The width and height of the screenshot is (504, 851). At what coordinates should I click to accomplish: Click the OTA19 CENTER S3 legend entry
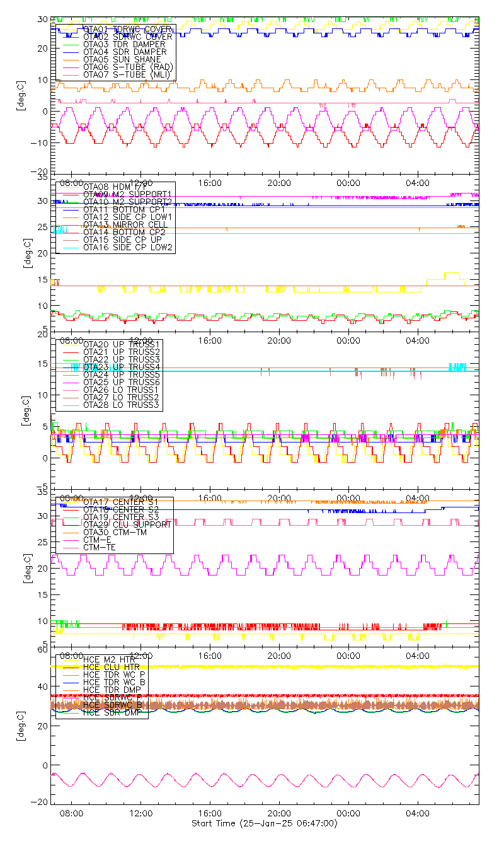(x=121, y=517)
